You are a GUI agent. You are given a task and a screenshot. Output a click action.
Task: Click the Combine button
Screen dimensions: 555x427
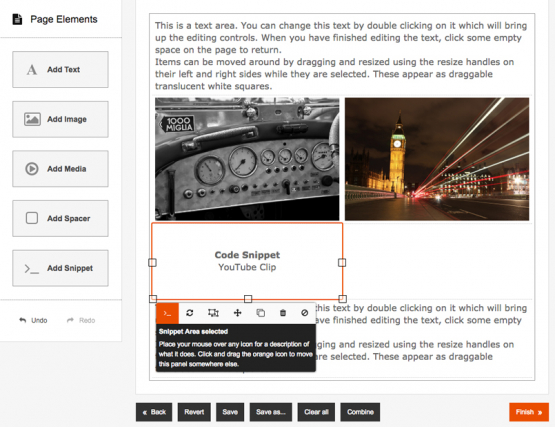click(x=360, y=412)
